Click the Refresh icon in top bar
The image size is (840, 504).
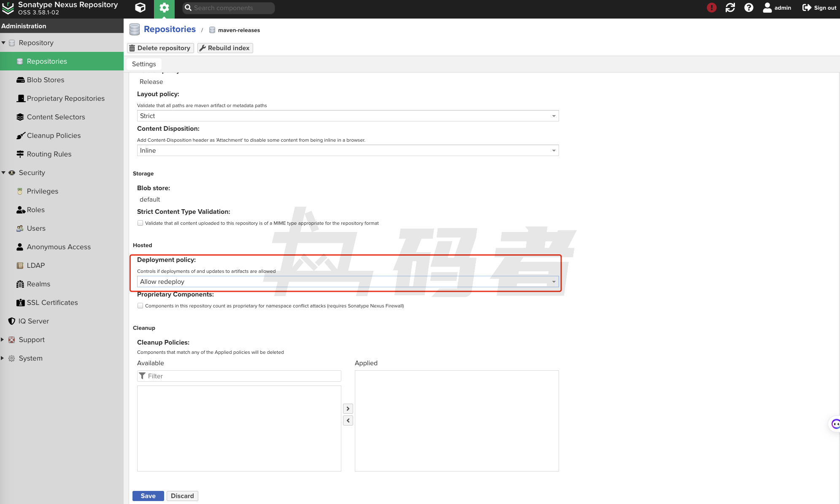pos(730,8)
